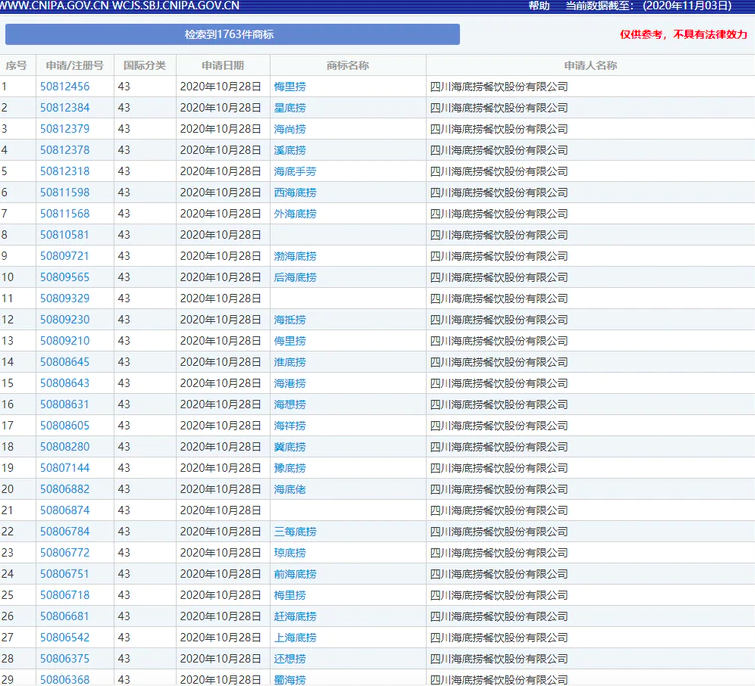
Task: Open application number 50806542
Action: (65, 637)
